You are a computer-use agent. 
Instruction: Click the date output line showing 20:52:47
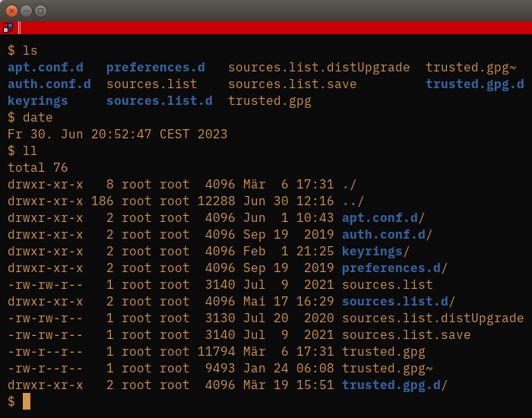(x=117, y=134)
